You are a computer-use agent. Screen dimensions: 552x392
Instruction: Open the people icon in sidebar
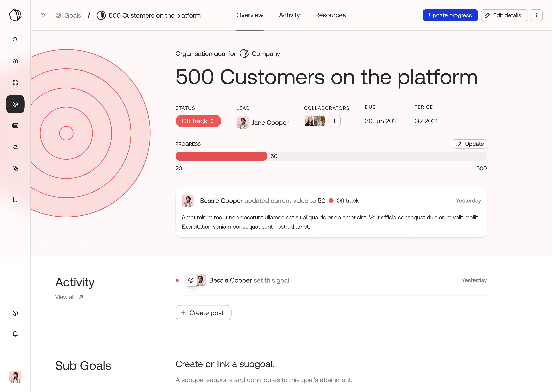tap(15, 61)
